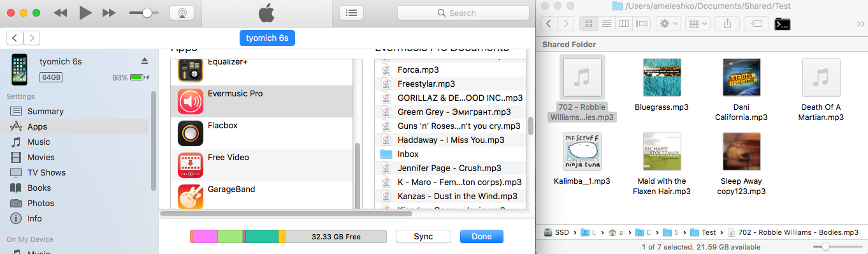Select Free Video app icon
This screenshot has height=254, width=868.
tap(191, 165)
